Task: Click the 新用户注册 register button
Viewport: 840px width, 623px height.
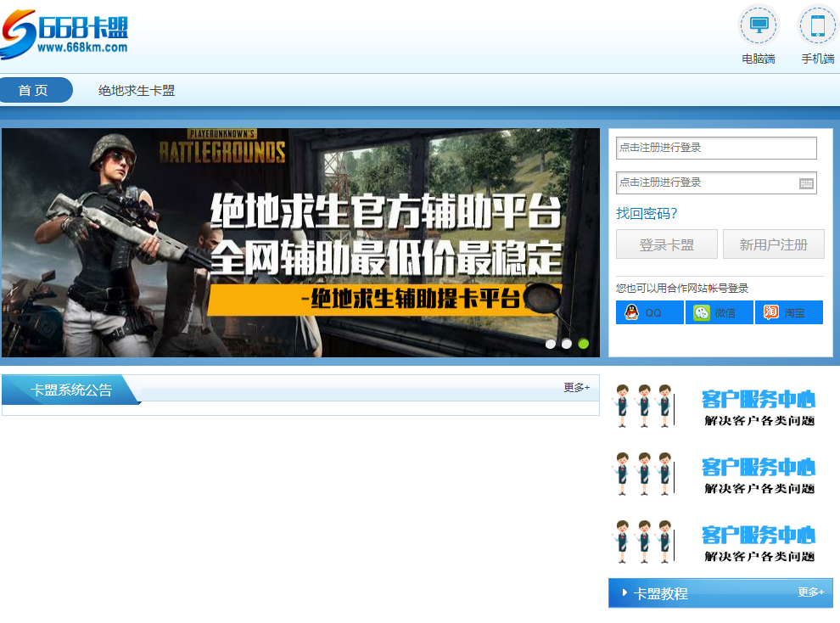Action: 774,244
